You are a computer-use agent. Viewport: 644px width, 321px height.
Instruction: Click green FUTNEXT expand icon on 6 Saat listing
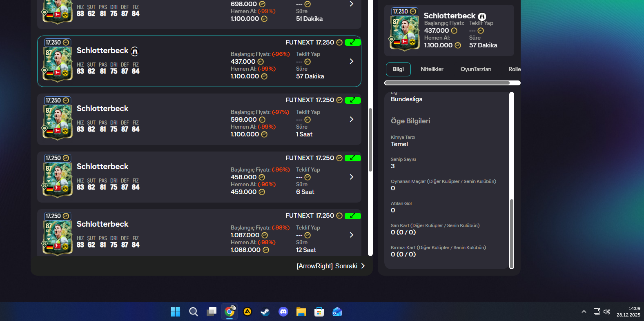click(352, 158)
